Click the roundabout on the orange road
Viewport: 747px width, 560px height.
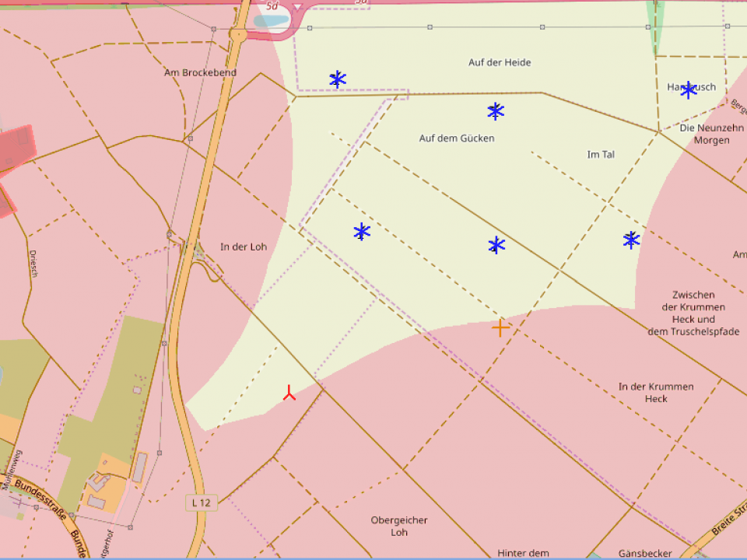pyautogui.click(x=238, y=34)
